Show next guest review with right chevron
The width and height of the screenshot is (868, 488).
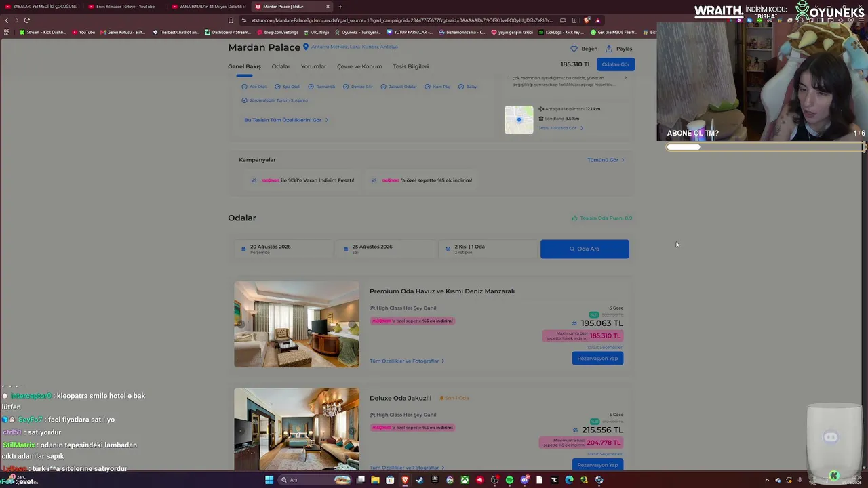[625, 78]
